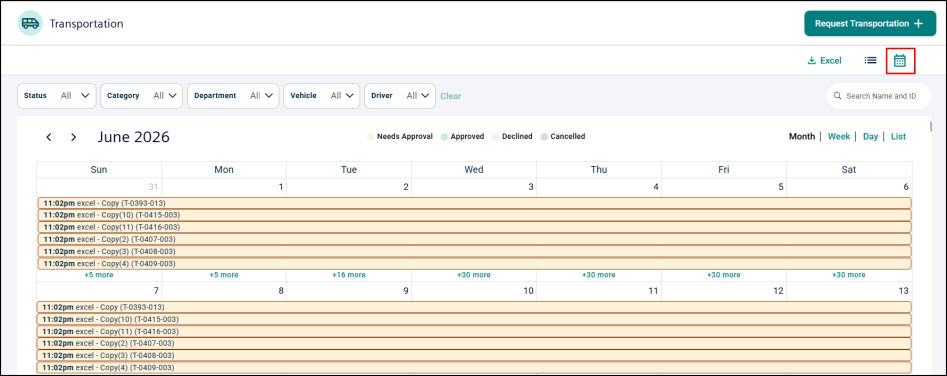Open first-week event excel - Copy(3) (T-0408-003)
This screenshot has height=376, width=947.
coord(475,251)
